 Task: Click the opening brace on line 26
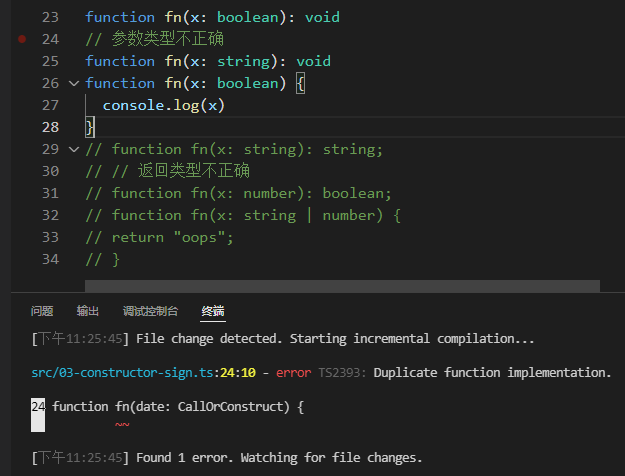coord(301,84)
